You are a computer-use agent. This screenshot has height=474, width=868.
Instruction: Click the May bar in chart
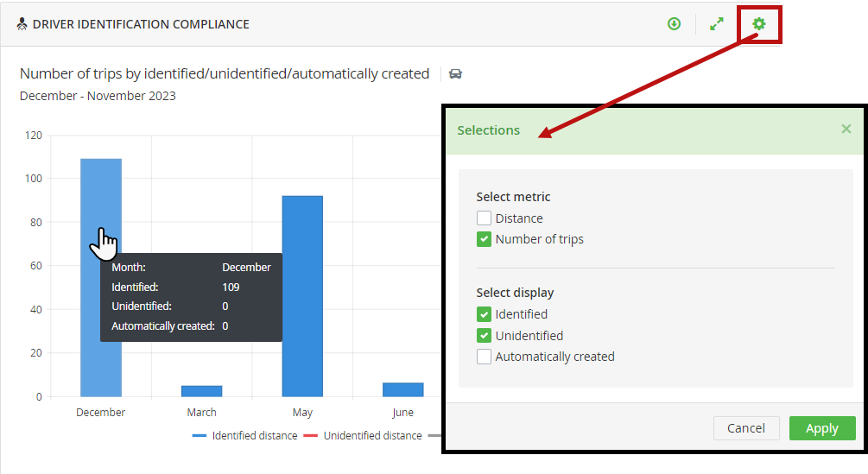pos(302,296)
